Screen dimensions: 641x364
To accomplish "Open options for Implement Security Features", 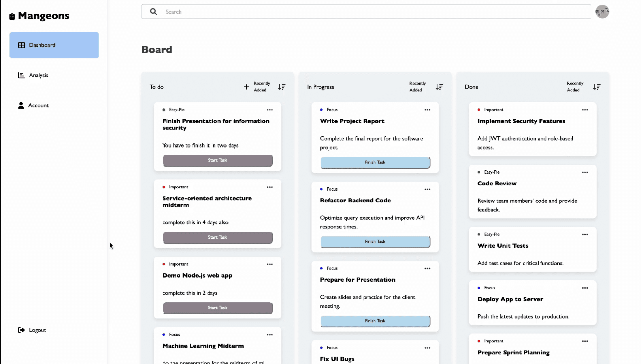I will 585,110.
